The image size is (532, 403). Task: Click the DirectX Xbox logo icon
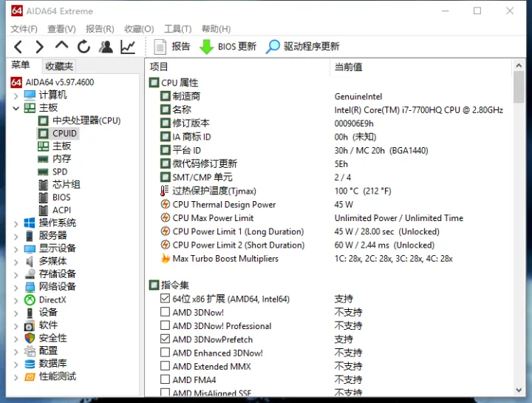coord(30,299)
